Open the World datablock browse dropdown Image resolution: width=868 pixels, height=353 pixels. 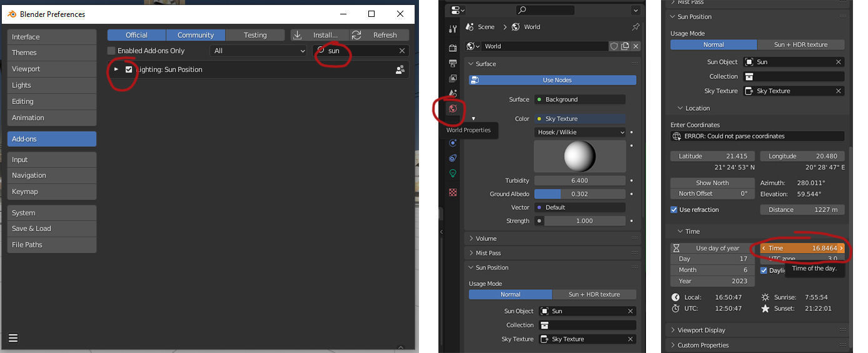473,46
